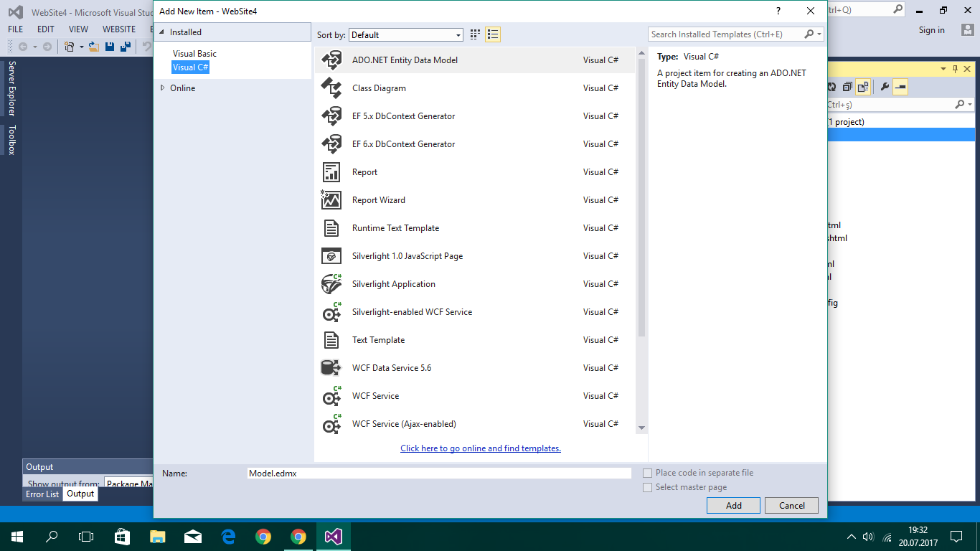Image resolution: width=980 pixels, height=551 pixels.
Task: Click the Add button
Action: pyautogui.click(x=733, y=505)
